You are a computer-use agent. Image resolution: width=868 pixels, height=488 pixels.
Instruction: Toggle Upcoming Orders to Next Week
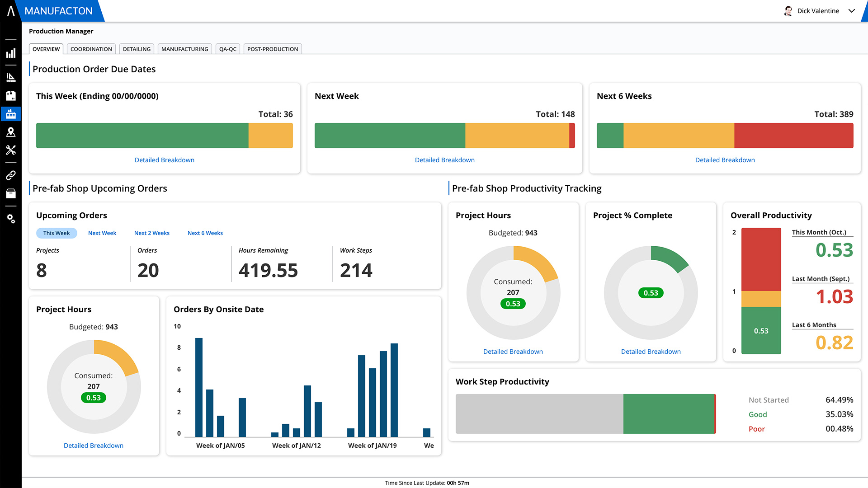tap(102, 233)
